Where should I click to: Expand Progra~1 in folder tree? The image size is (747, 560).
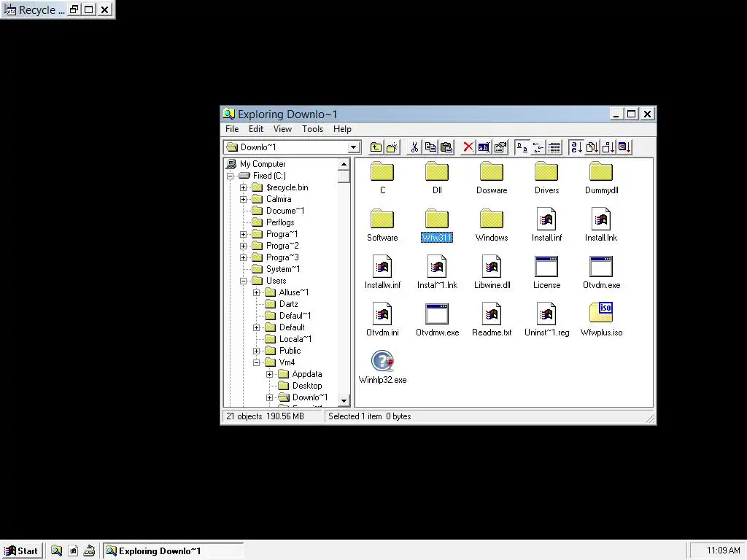click(244, 234)
